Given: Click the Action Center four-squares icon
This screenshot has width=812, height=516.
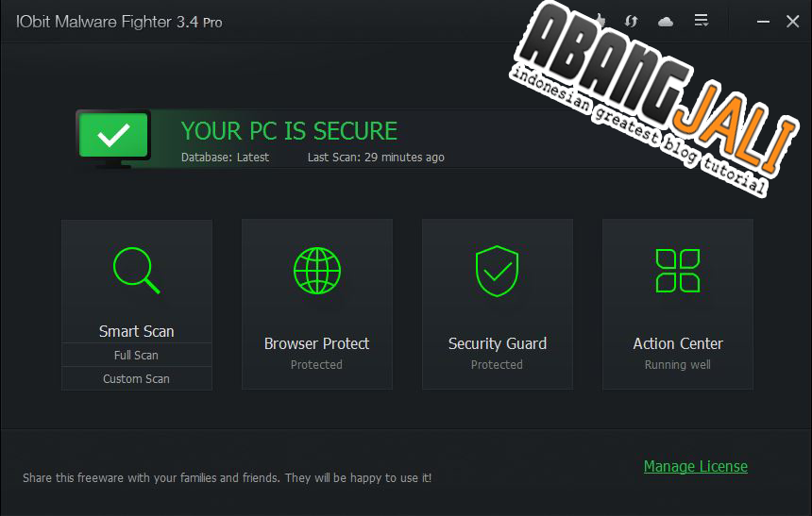Looking at the screenshot, I should point(677,270).
